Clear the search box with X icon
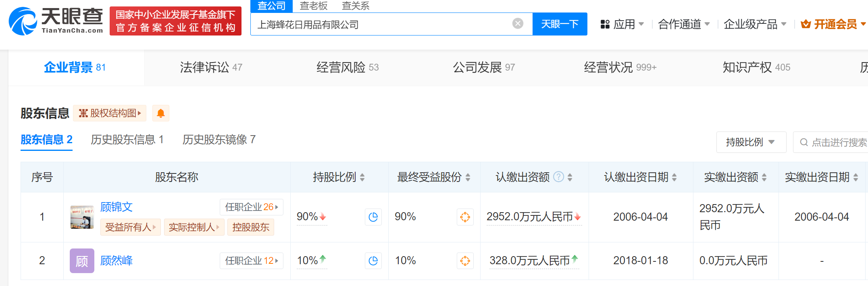This screenshot has width=868, height=286. pos(518,24)
